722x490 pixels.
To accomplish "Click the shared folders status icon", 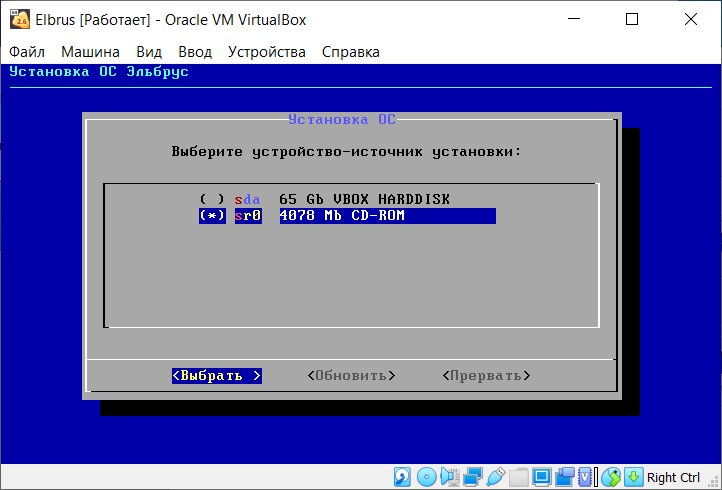I will 519,477.
